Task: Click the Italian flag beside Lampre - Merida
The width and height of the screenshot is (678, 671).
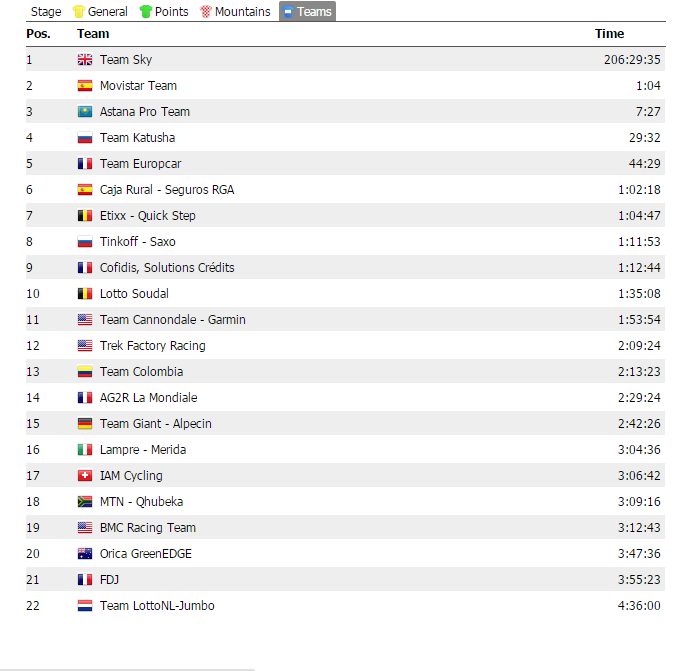Action: (x=85, y=450)
